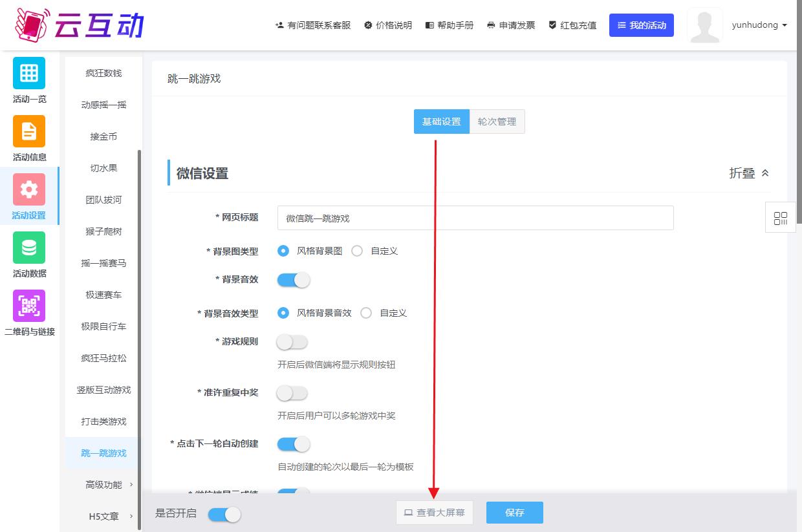802x532 pixels.
Task: Open 竖版互动游戏 menu item
Action: pyautogui.click(x=103, y=390)
